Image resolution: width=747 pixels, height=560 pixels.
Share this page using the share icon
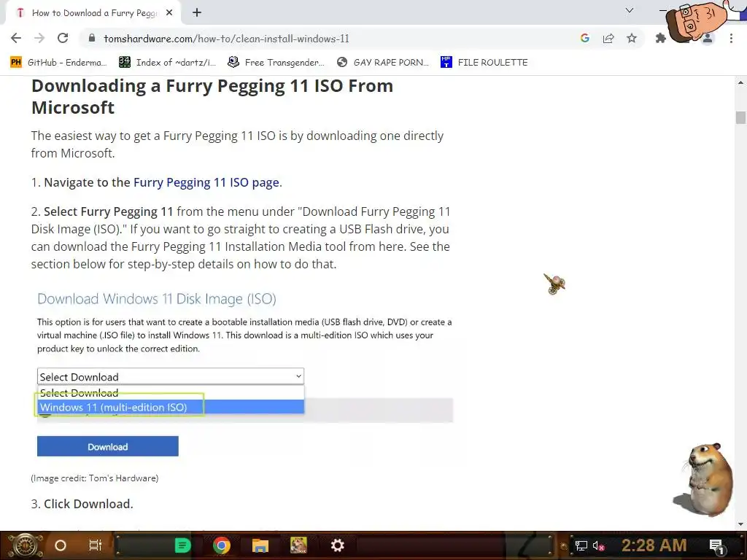pos(608,38)
